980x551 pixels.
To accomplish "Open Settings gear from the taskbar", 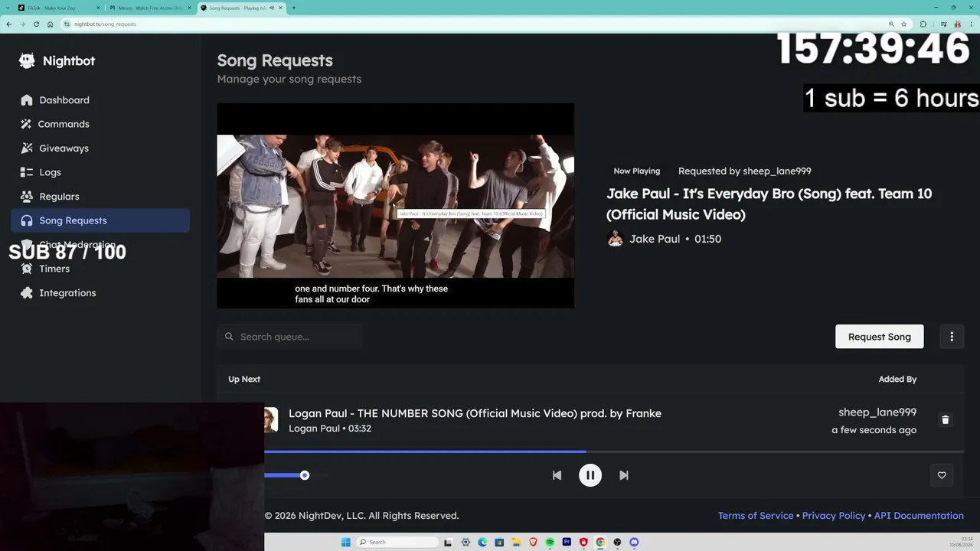I will click(465, 542).
